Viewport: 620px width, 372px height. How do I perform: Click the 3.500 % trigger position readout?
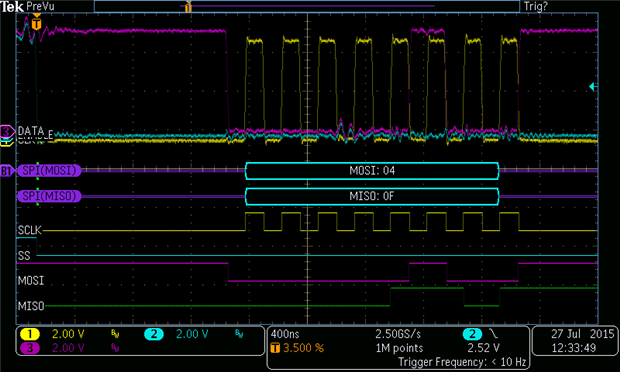pos(303,348)
